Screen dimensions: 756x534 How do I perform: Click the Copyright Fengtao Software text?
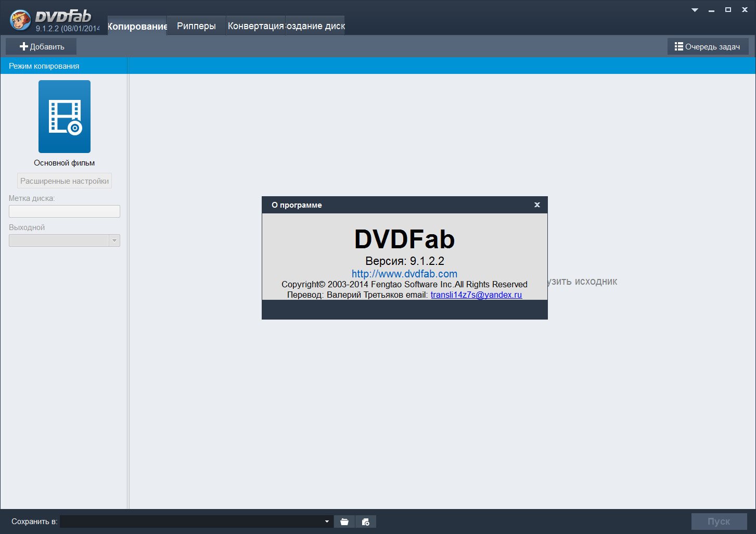tap(404, 284)
